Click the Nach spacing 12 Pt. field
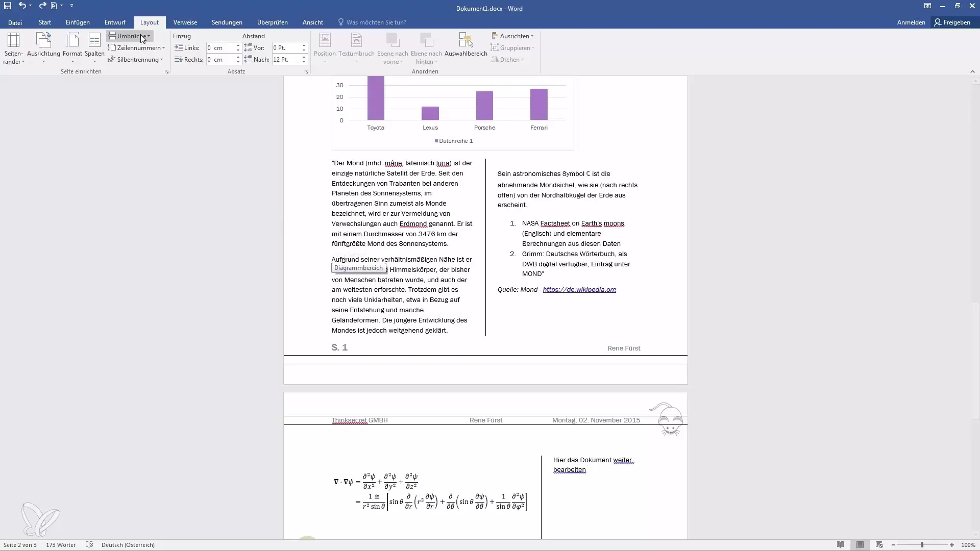The width and height of the screenshot is (980, 551). point(286,60)
